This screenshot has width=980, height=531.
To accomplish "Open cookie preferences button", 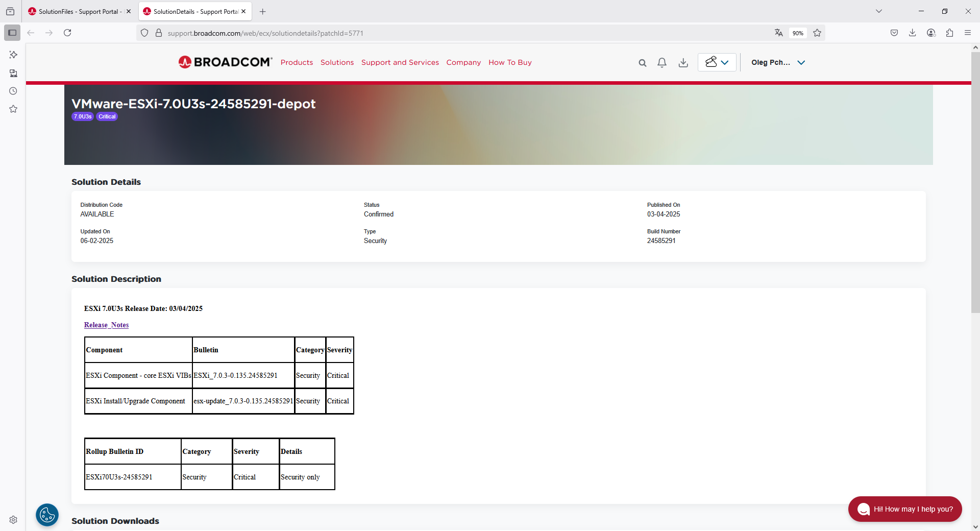I will (x=47, y=515).
